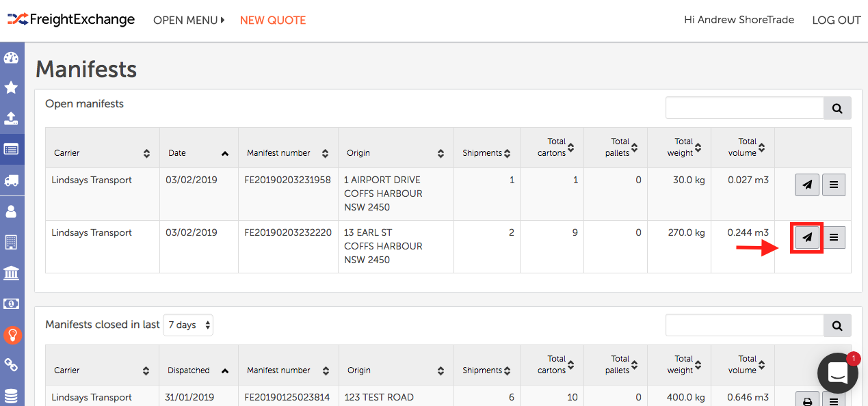868x406 pixels.
Task: Open list menu for manifest FE20190125023814
Action: click(834, 399)
